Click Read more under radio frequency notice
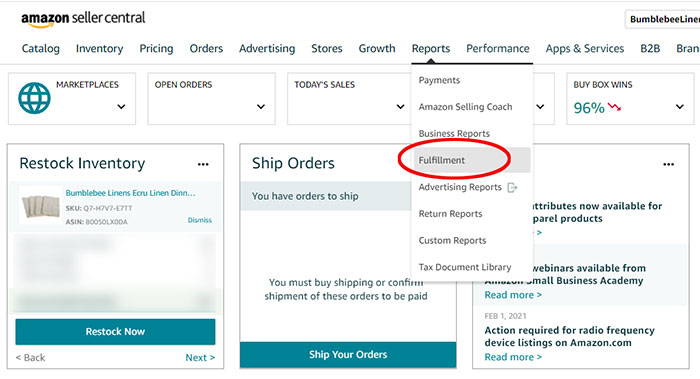Image resolution: width=700 pixels, height=379 pixels. (513, 357)
